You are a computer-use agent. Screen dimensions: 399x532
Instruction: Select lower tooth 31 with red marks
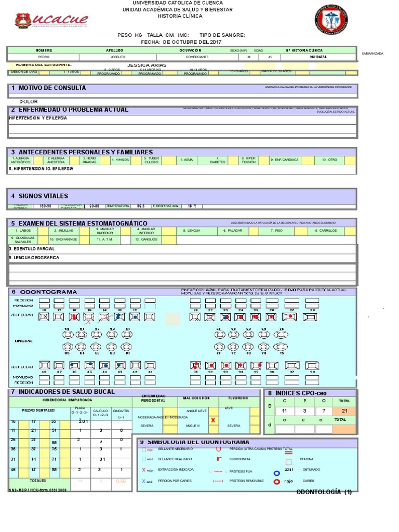(x=195, y=365)
